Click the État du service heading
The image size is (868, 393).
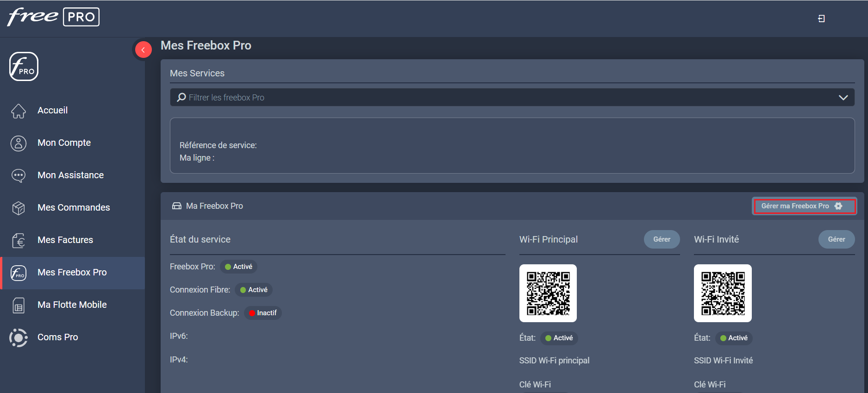point(200,239)
